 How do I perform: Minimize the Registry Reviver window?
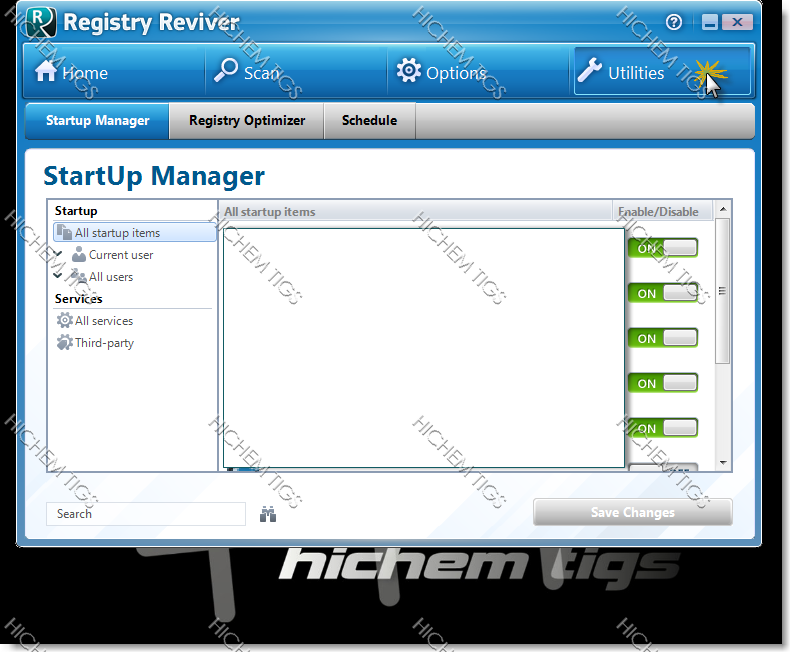click(710, 22)
